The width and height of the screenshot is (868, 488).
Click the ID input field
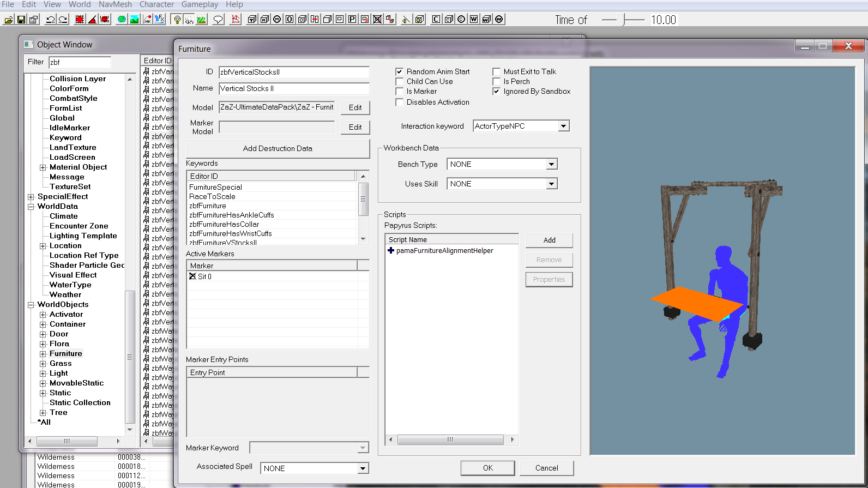point(294,72)
